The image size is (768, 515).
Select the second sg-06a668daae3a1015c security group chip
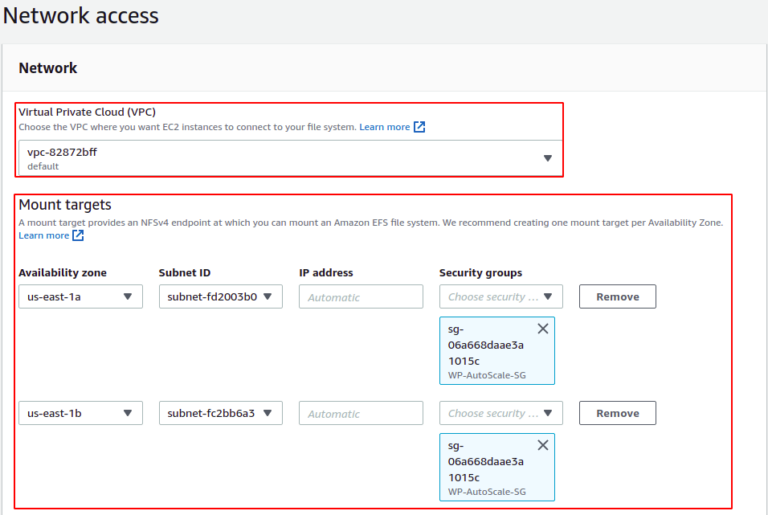coord(497,467)
